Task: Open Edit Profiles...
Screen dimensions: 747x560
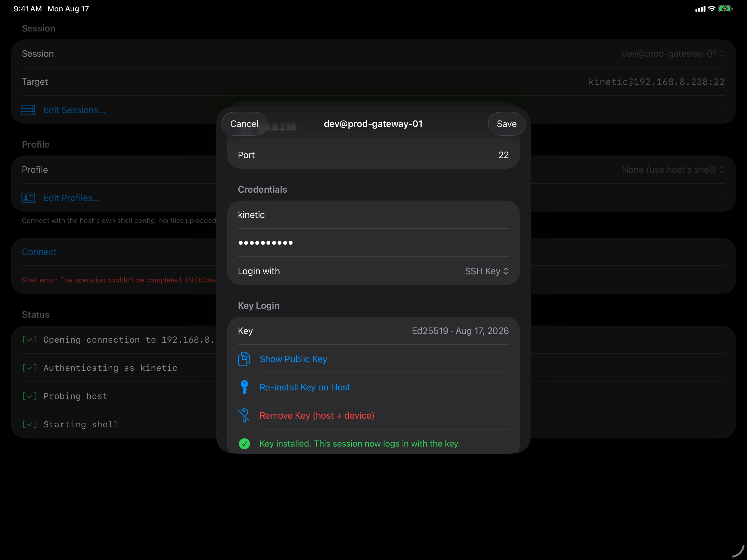Action: pyautogui.click(x=71, y=198)
